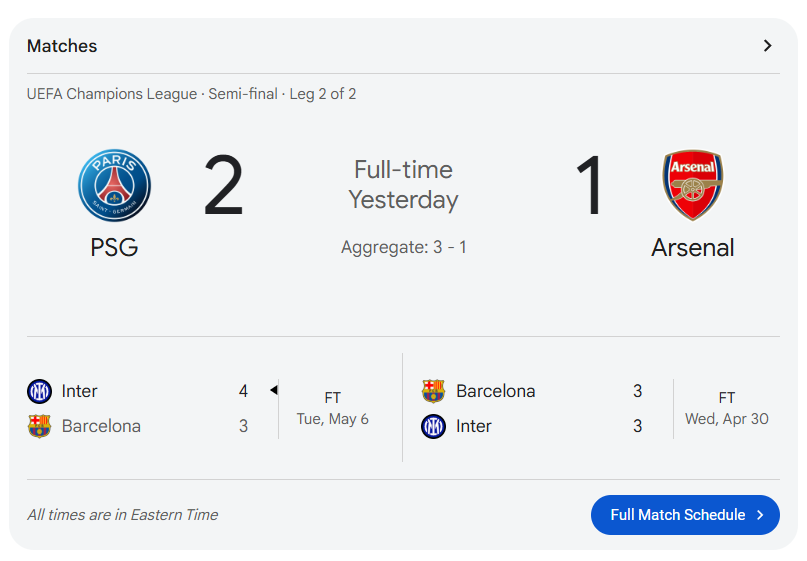Click the Arsenal club crest

click(693, 185)
